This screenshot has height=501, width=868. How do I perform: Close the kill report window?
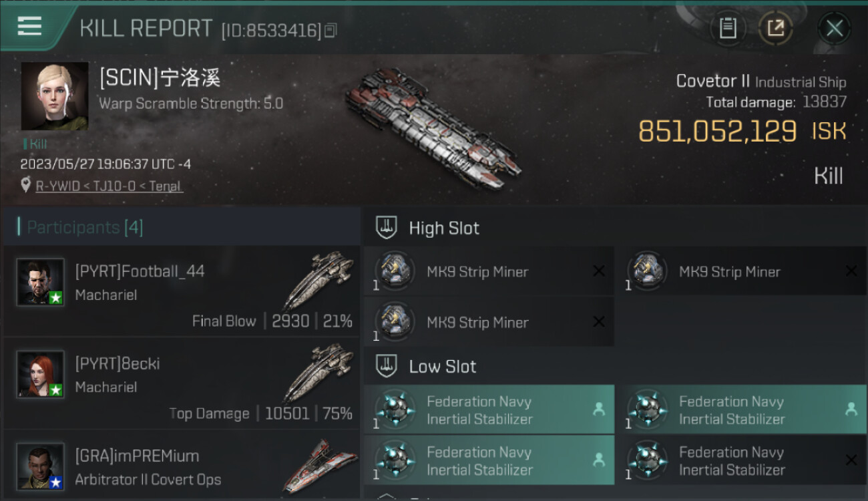[834, 28]
